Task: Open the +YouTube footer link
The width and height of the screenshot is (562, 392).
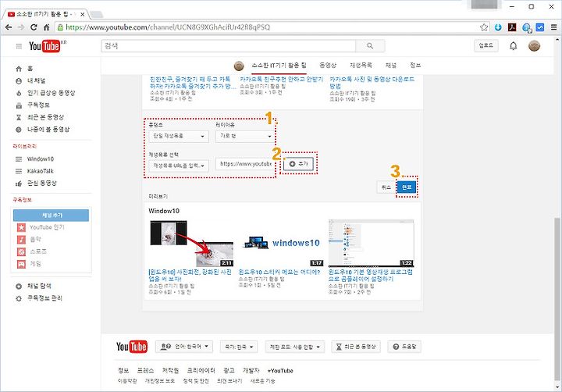Action: 280,371
